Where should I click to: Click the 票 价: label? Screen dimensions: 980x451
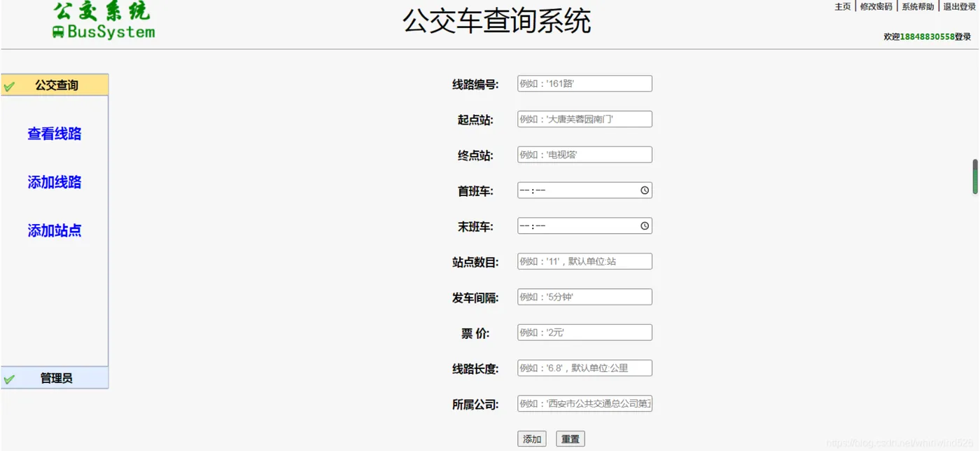tap(475, 334)
